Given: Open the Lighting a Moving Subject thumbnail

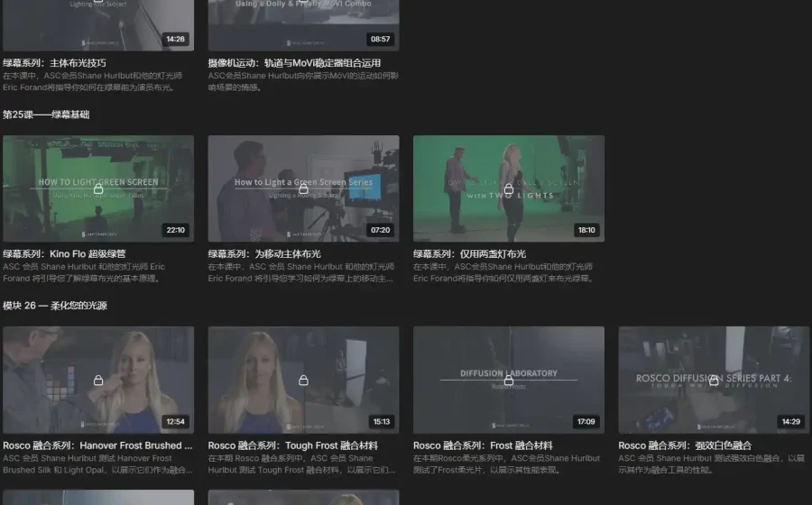Looking at the screenshot, I should click(x=303, y=188).
